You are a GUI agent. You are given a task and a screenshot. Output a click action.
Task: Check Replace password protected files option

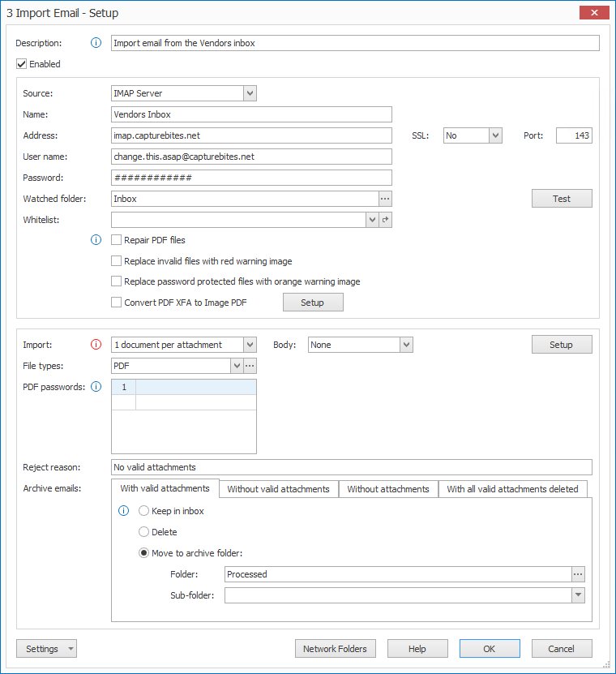pos(116,281)
